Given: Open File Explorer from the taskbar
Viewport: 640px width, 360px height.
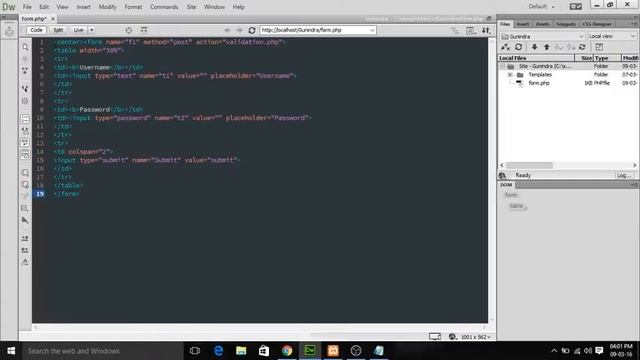Looking at the screenshot, I should tap(241, 351).
